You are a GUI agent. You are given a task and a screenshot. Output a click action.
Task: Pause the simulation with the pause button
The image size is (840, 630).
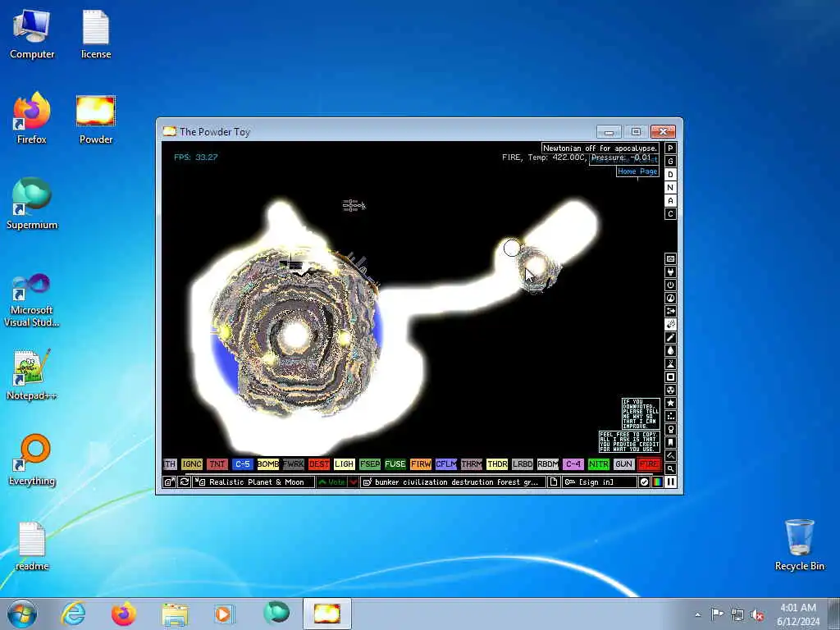tap(671, 482)
